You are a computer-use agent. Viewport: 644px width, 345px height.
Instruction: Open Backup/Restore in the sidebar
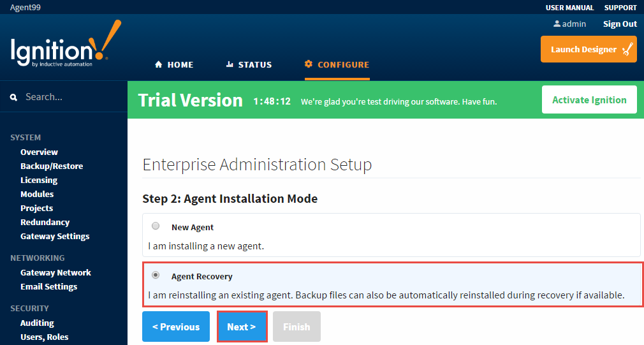tap(52, 166)
